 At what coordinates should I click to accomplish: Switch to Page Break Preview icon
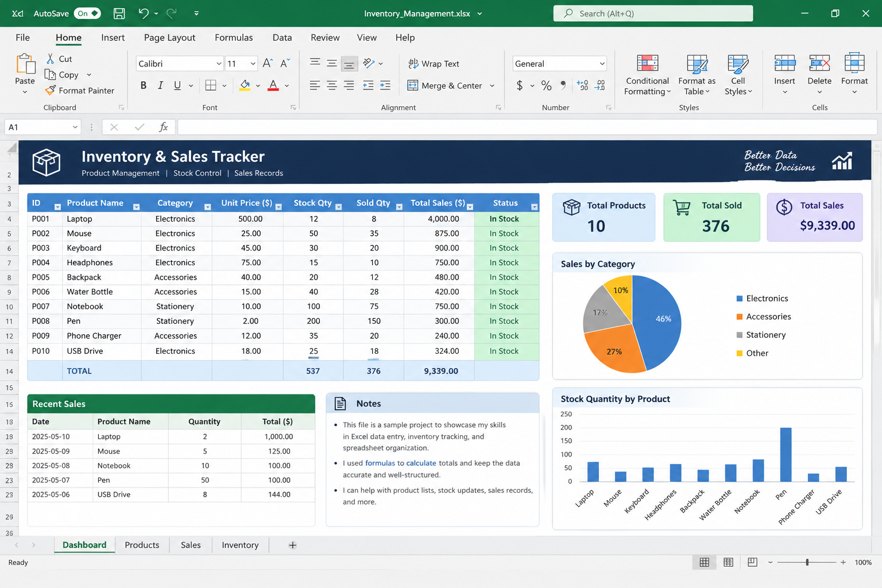tap(752, 562)
